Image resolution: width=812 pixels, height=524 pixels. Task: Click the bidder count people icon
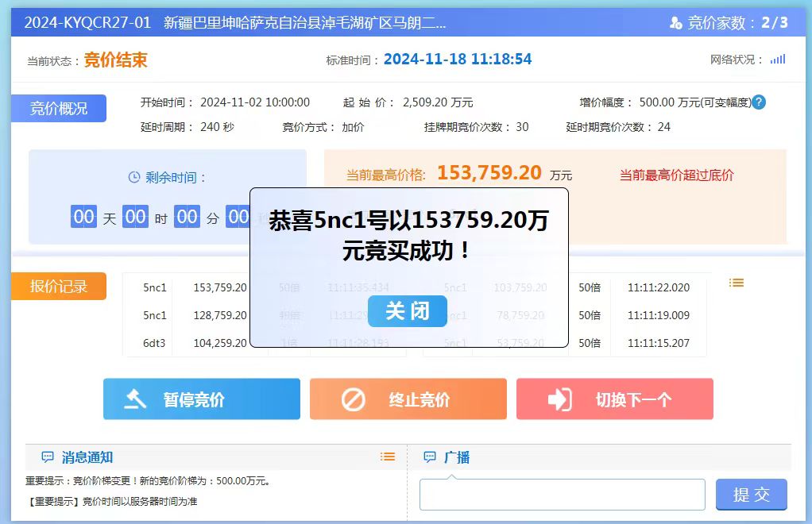pos(675,23)
